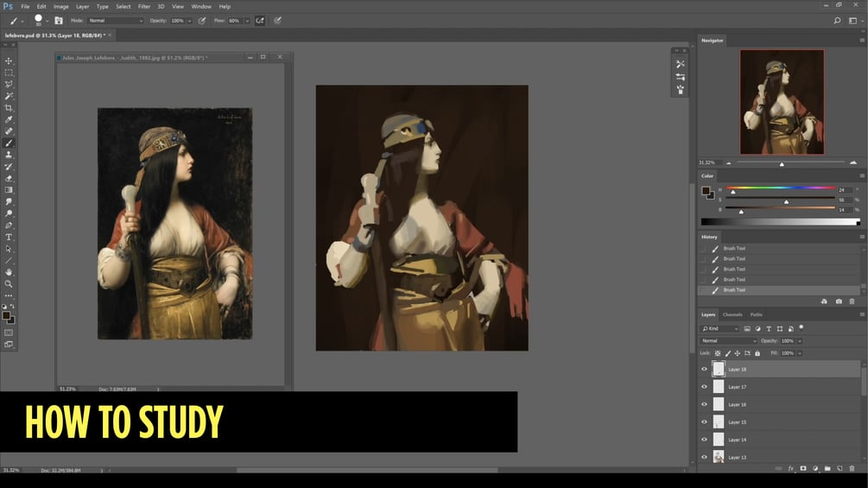Open the brush Mode dropdown
Viewport: 868px width, 488px height.
[116, 21]
